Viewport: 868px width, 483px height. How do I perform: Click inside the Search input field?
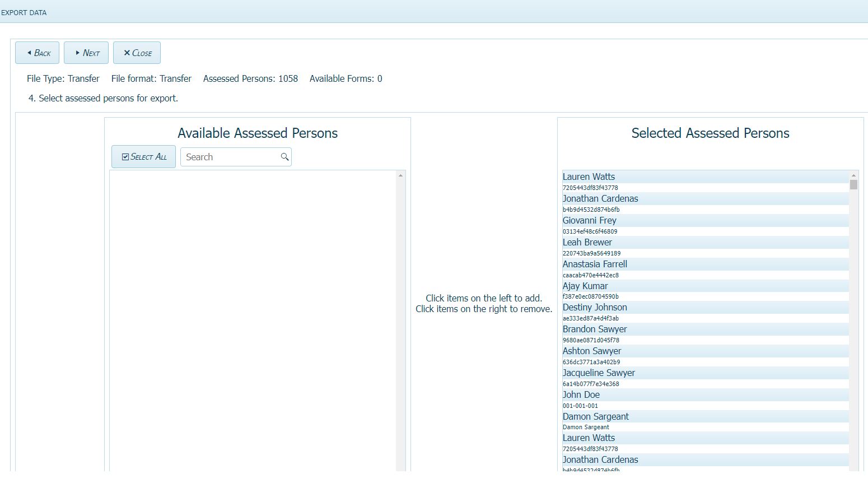[230, 157]
